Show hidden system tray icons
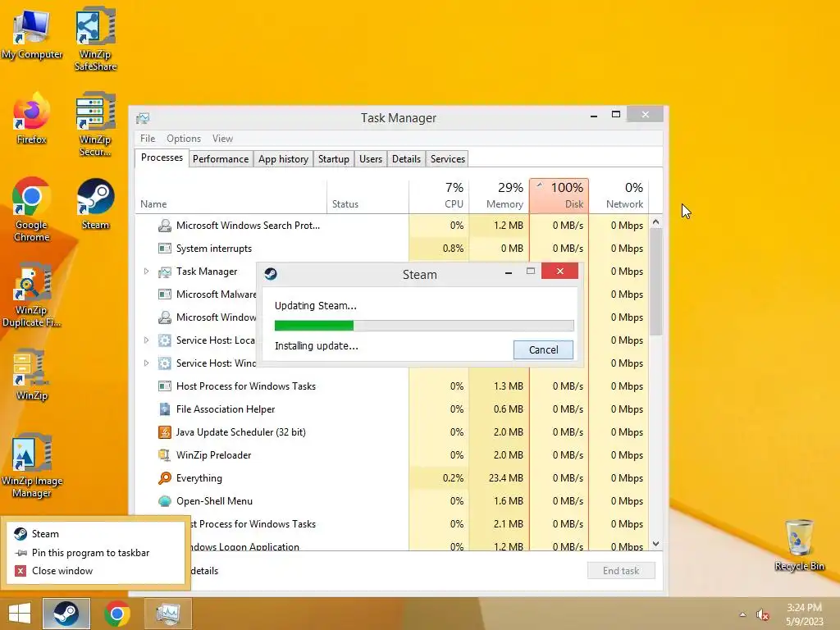The width and height of the screenshot is (840, 630). [742, 614]
